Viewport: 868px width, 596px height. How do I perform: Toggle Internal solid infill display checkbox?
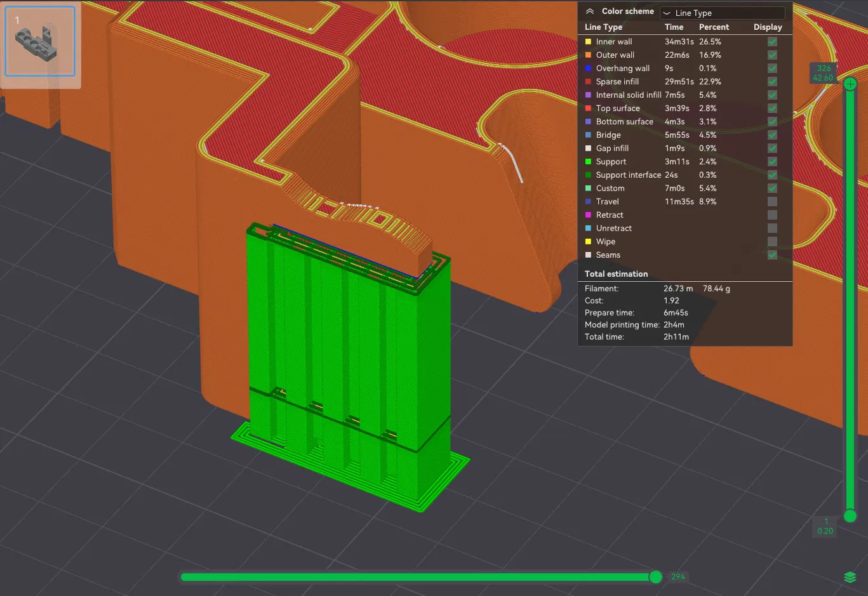tap(772, 95)
